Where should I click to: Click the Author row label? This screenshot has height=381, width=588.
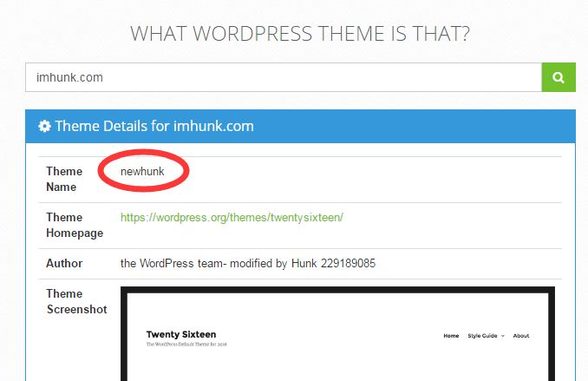[x=64, y=263]
